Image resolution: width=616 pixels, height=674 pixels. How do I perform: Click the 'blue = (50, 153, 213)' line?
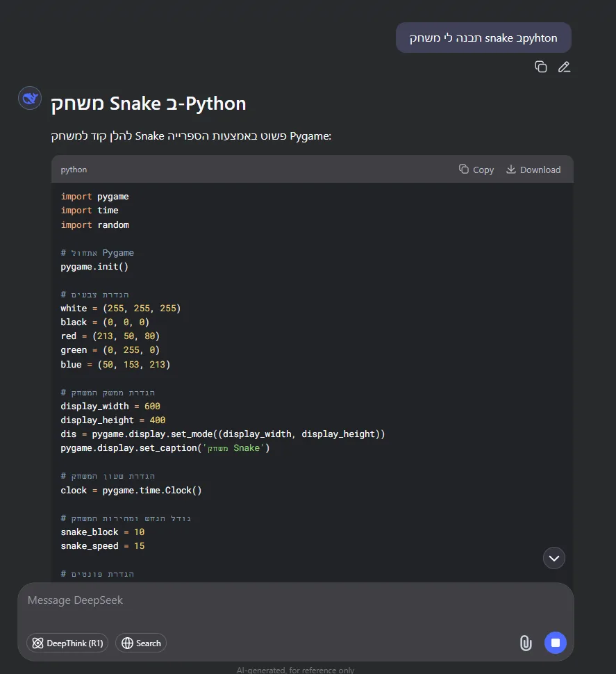(115, 365)
